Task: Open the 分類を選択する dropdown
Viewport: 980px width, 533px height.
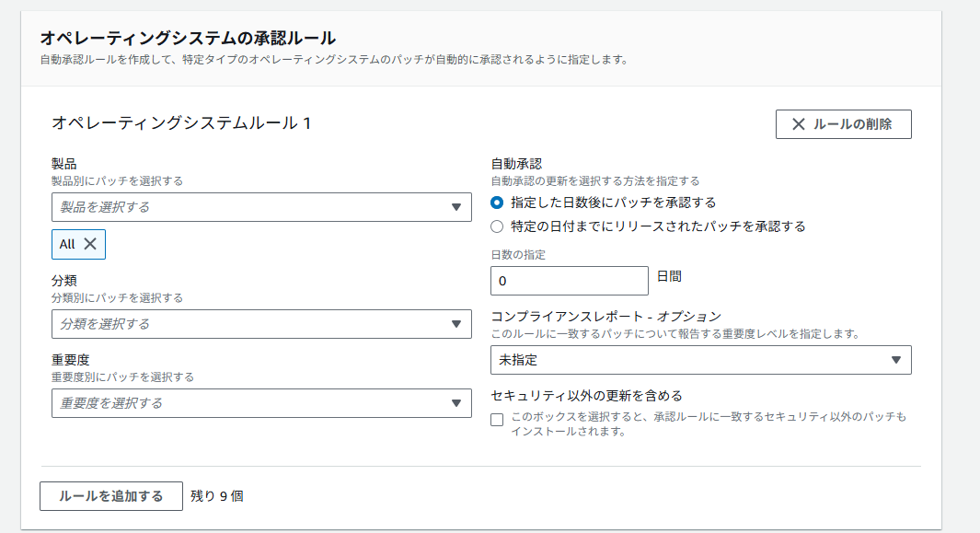Action: 261,324
